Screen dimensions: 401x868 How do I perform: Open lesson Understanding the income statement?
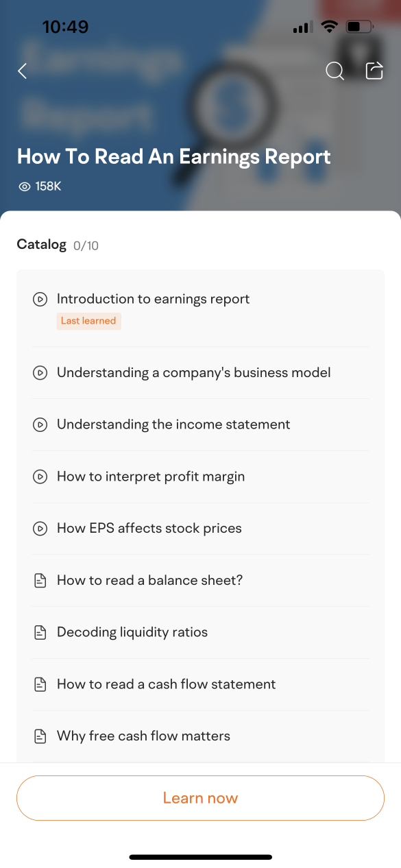200,425
